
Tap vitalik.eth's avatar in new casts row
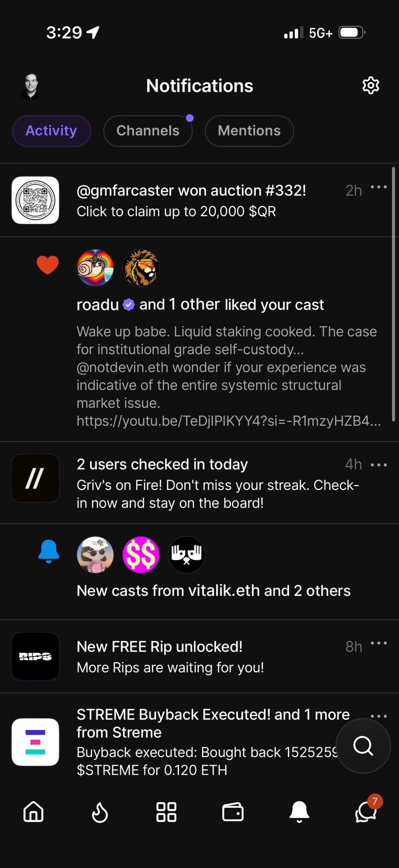pyautogui.click(x=95, y=555)
